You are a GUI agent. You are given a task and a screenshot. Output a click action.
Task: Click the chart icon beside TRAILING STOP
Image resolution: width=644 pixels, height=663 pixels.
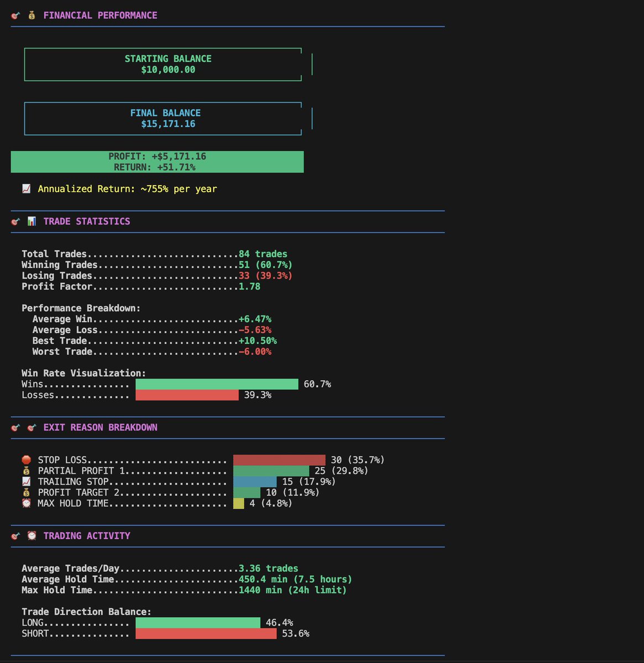pos(25,481)
